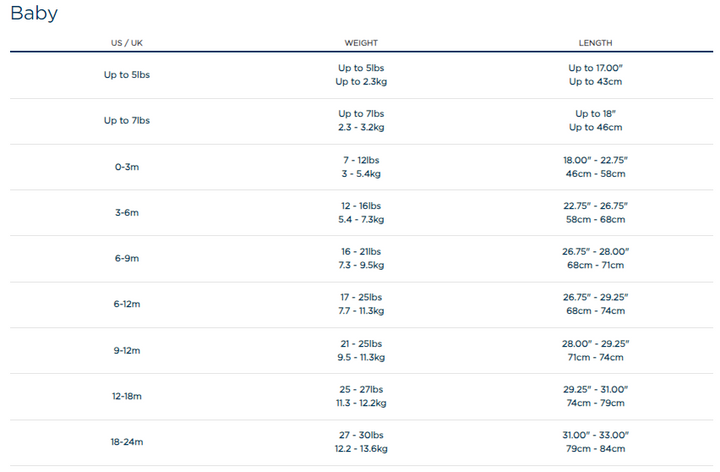Viewport: 720px width, 472px height.
Task: Click the WEIGHT column header
Action: [361, 43]
